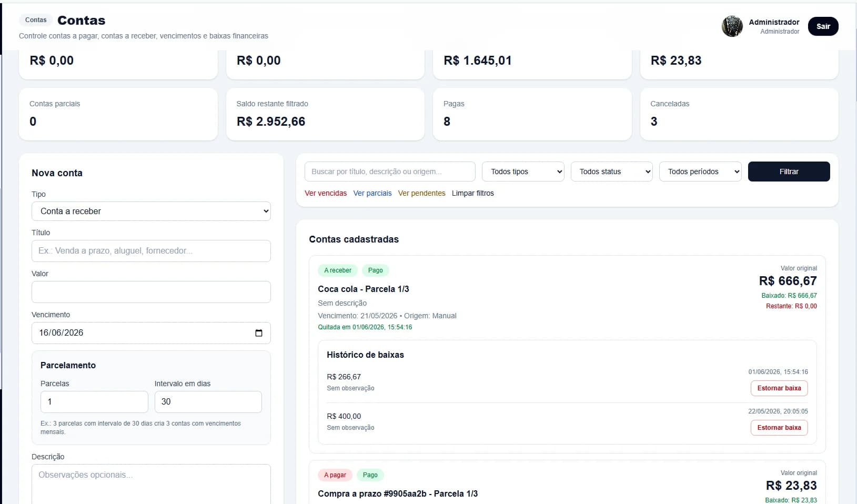Click the 'Saldo restante filtrado' card label

click(x=273, y=104)
